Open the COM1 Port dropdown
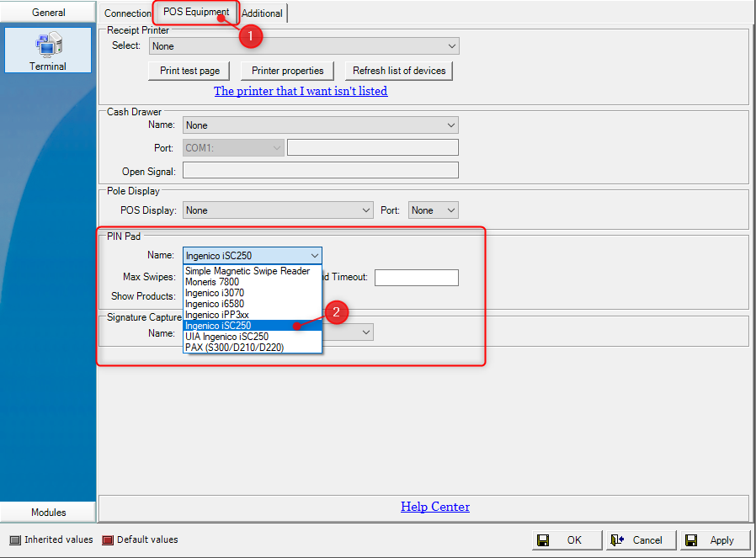The height and width of the screenshot is (558, 756). (x=233, y=148)
